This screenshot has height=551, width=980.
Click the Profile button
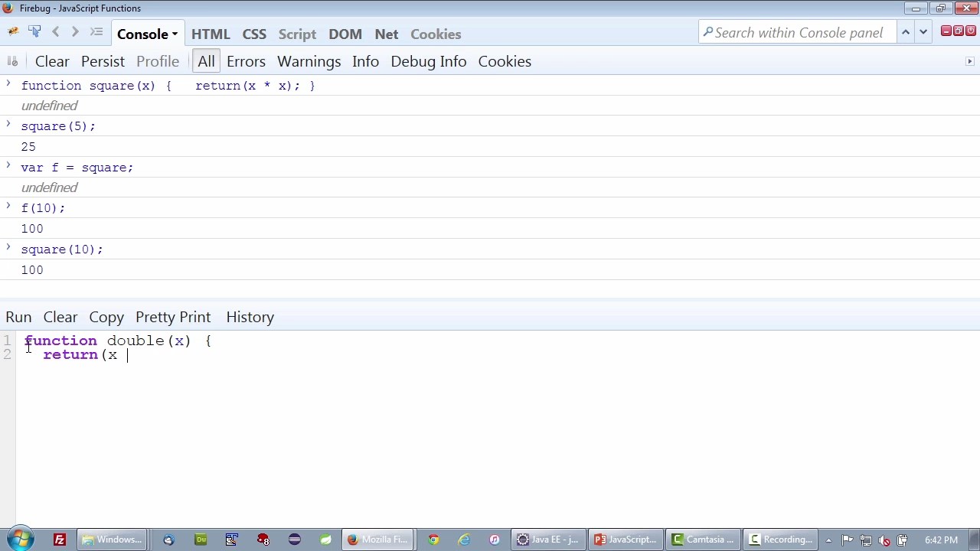[x=158, y=61]
